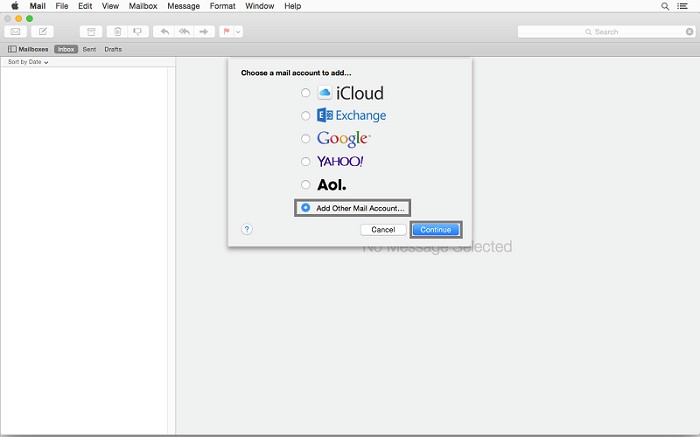Open the Format menu
The height and width of the screenshot is (437, 700).
(222, 6)
